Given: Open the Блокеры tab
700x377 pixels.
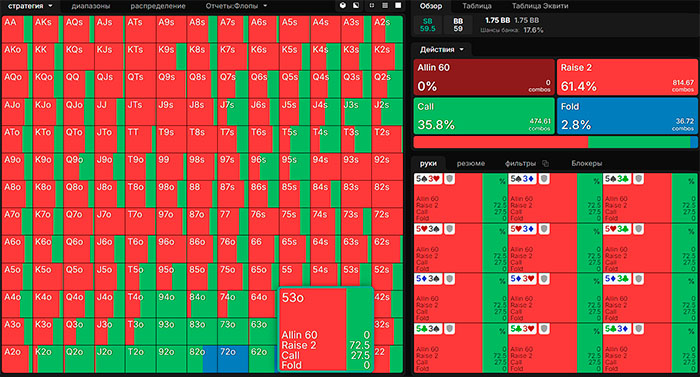Looking at the screenshot, I should pos(586,163).
